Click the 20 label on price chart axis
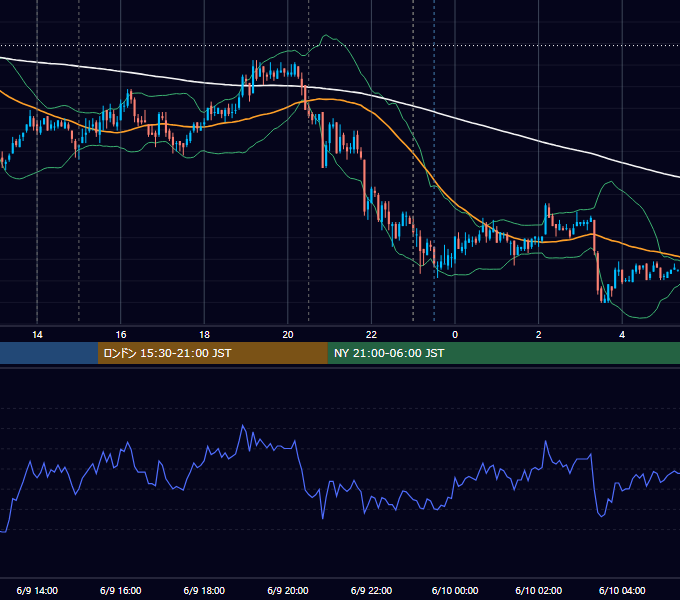Image resolution: width=680 pixels, height=600 pixels. pos(288,335)
